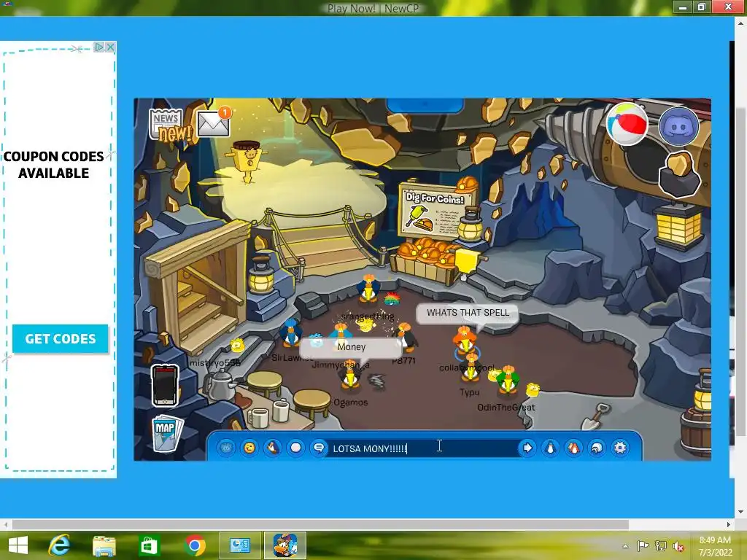Open the Map icon
The height and width of the screenshot is (560, 747).
[167, 433]
